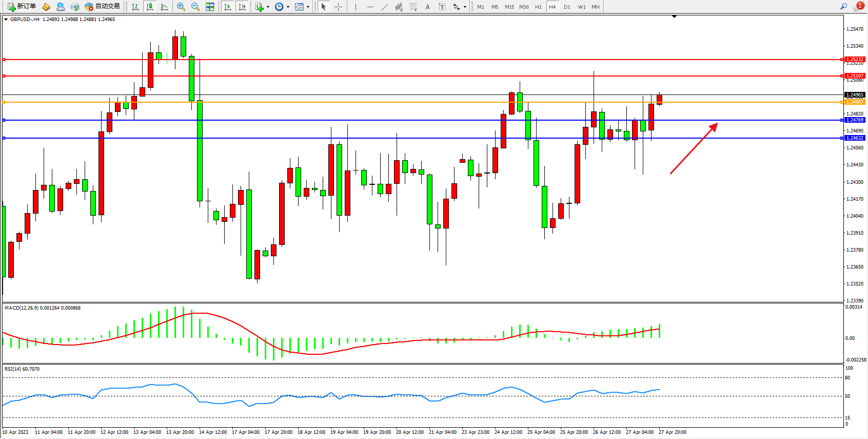This screenshot has width=868, height=439.
Task: Open the periodicity clock dropdown arrow
Action: 288,7
